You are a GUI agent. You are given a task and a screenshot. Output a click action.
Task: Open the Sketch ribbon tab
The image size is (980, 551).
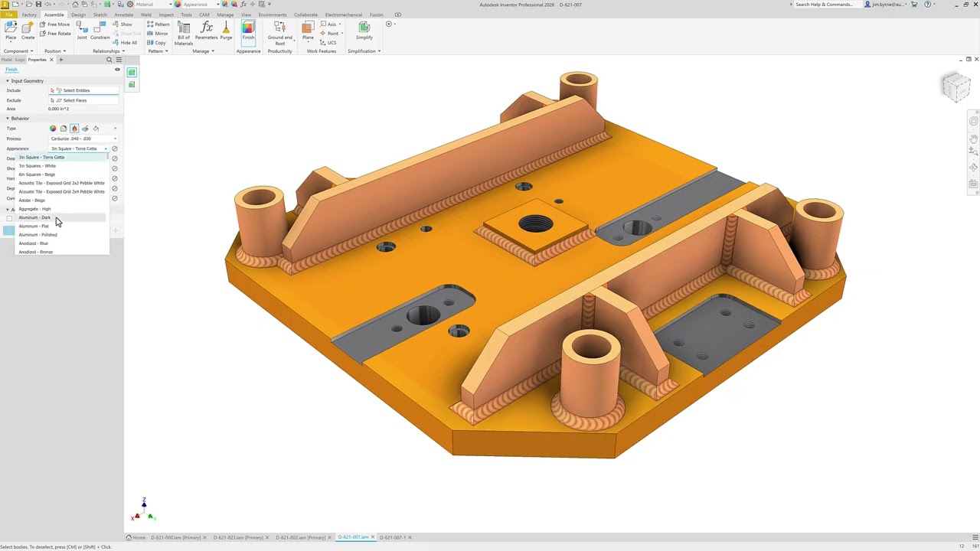100,15
